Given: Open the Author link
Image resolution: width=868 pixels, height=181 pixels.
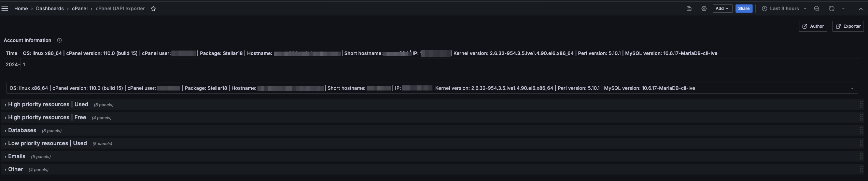Looking at the screenshot, I should point(813,26).
